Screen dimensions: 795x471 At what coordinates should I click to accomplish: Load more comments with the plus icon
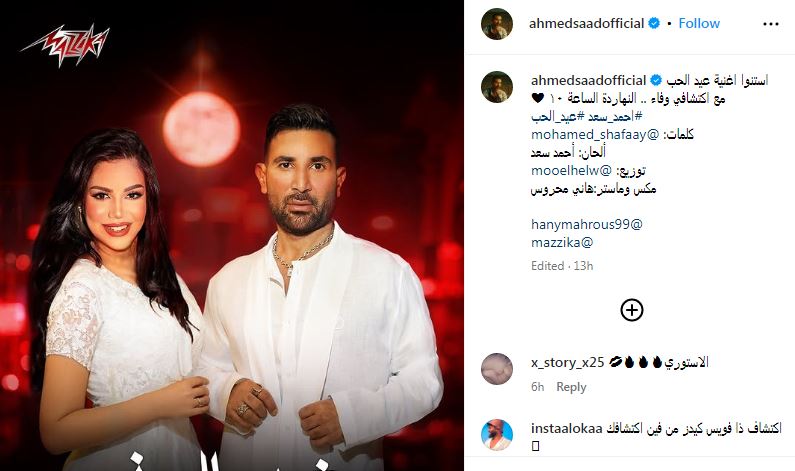pos(632,310)
